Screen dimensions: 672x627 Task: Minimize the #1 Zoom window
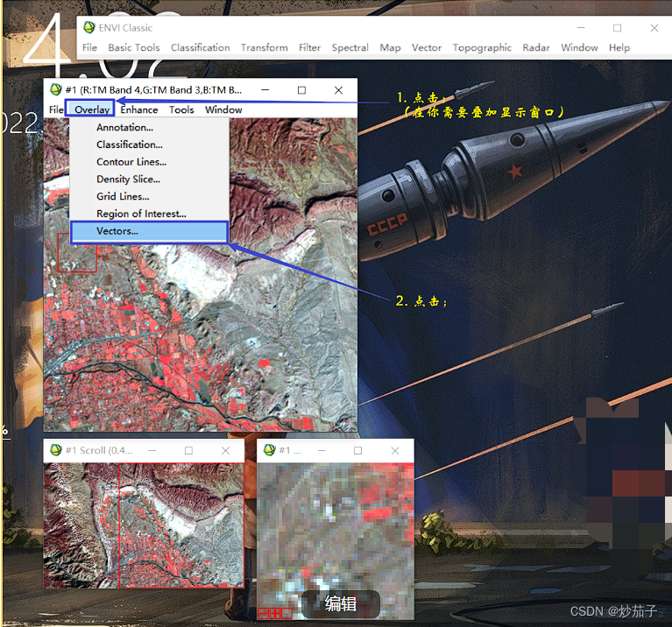pyautogui.click(x=322, y=451)
